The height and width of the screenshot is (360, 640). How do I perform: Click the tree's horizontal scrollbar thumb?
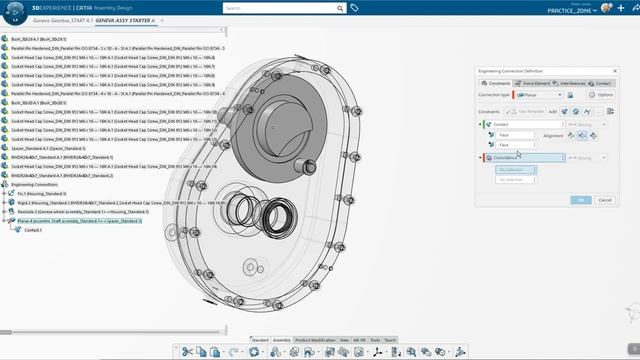pyautogui.click(x=6, y=332)
